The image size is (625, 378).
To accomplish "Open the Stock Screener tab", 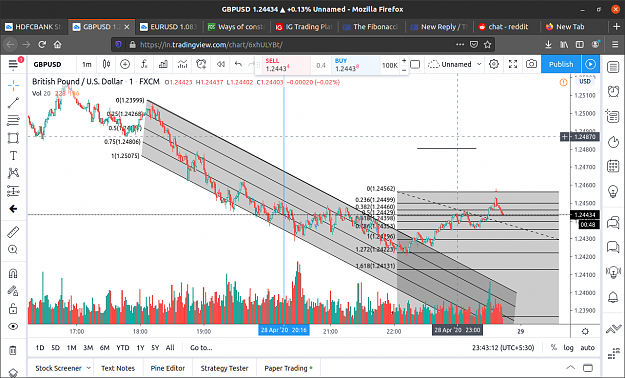I will [x=58, y=368].
